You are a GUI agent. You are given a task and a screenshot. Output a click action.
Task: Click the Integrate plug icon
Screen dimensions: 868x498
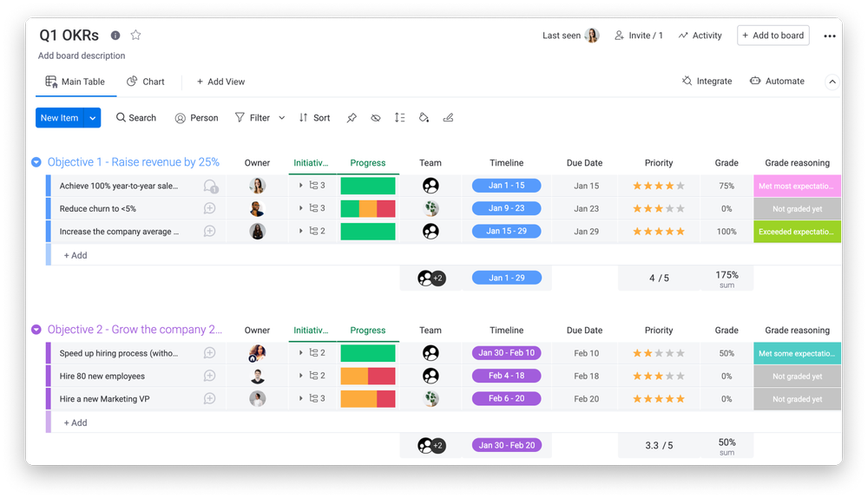point(687,82)
